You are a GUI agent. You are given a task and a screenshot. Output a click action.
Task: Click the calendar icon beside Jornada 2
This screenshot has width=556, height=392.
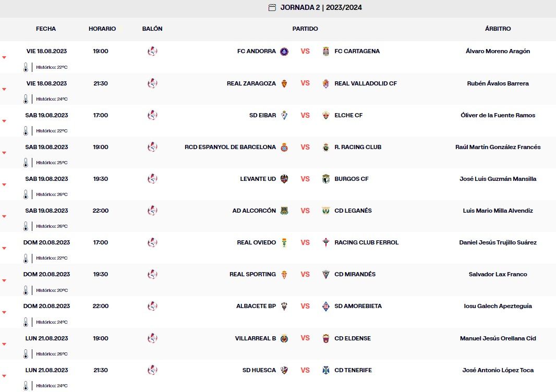[x=272, y=7]
